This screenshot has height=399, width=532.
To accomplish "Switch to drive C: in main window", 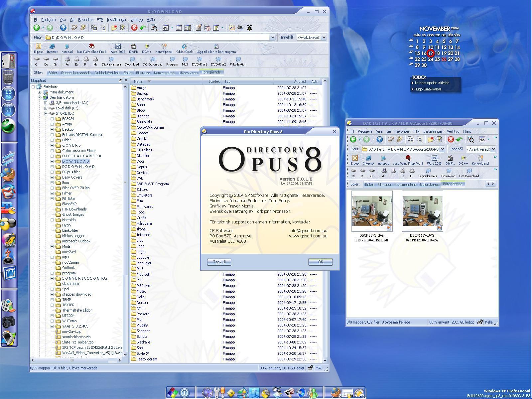I will 37,61.
